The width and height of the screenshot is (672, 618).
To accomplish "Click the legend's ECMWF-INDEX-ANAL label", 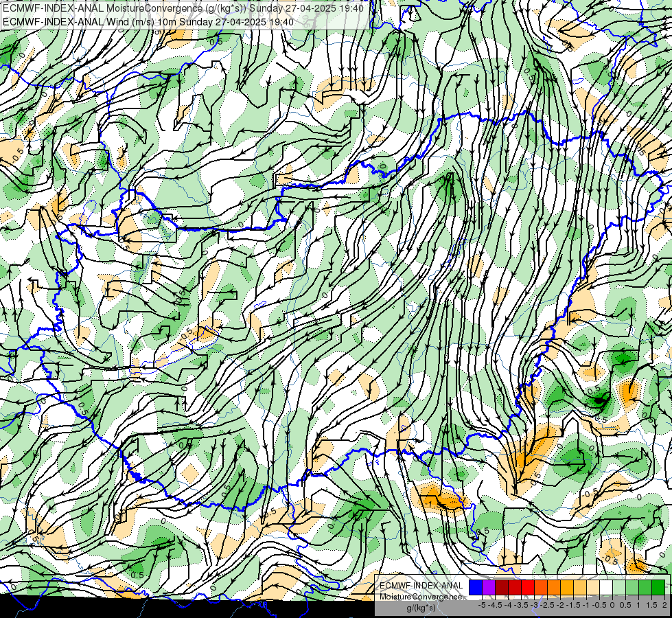I will (x=421, y=586).
